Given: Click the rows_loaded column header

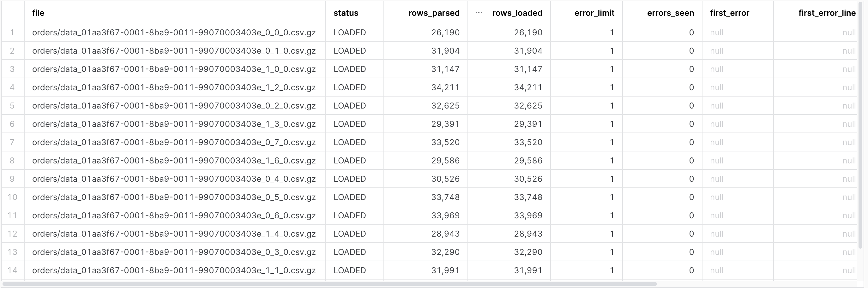Looking at the screenshot, I should 517,13.
